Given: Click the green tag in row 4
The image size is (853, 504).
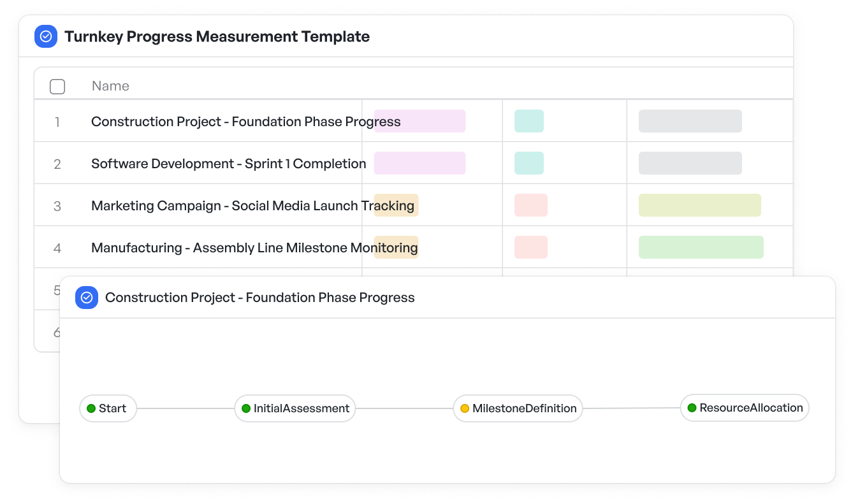Looking at the screenshot, I should [x=701, y=247].
